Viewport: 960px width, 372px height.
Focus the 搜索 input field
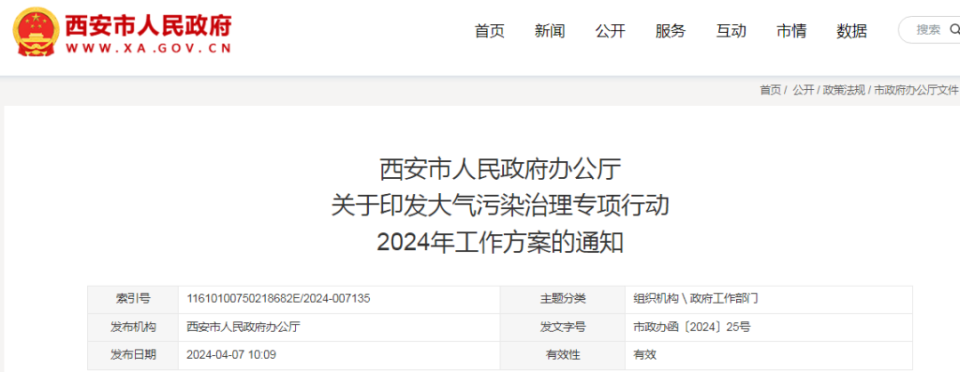click(x=929, y=29)
